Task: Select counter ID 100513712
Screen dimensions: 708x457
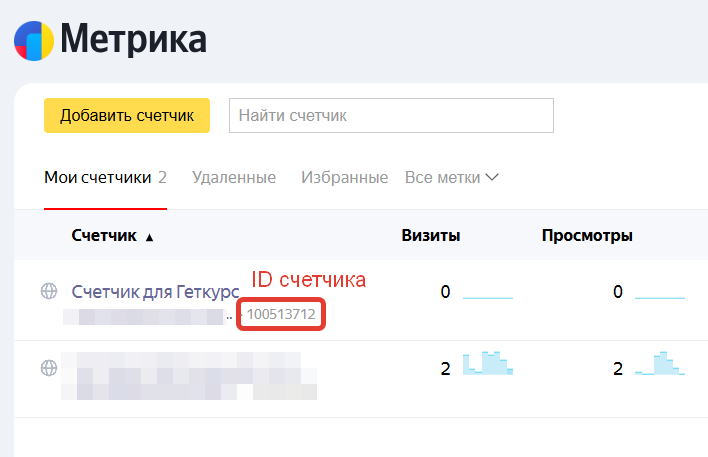Action: pos(281,314)
